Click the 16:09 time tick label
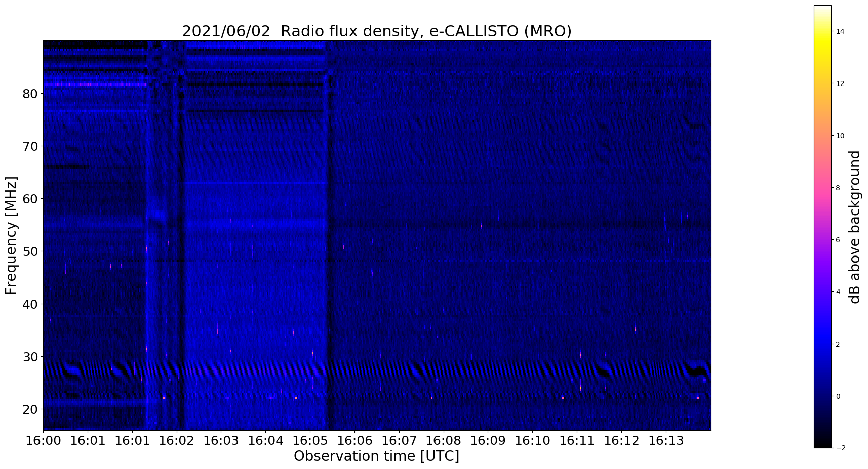The height and width of the screenshot is (469, 868). (488, 440)
